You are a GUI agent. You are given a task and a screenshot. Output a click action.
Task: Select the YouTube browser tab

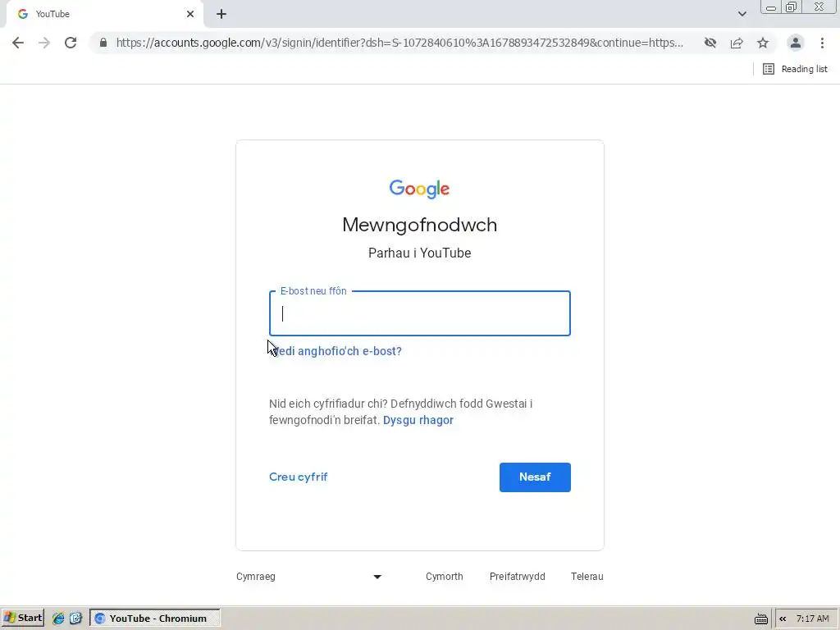104,15
